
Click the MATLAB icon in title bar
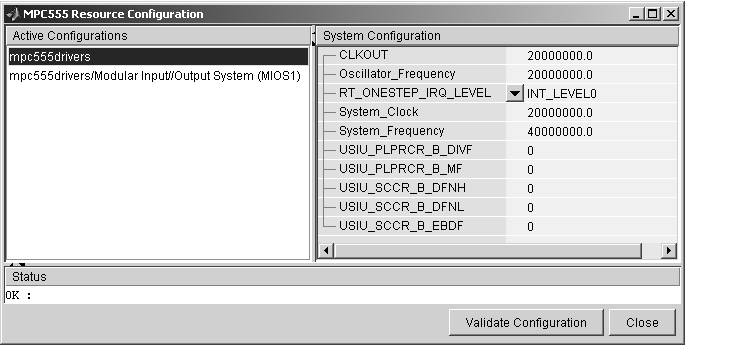[x=12, y=14]
